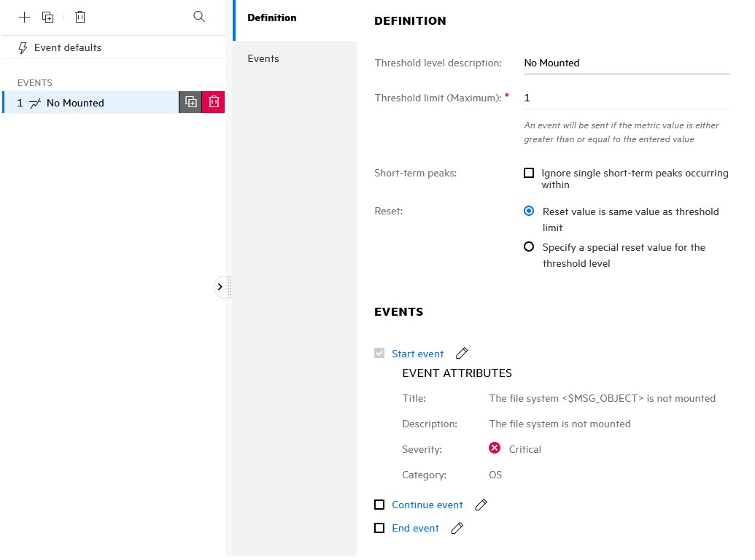The height and width of the screenshot is (560, 755).
Task: Switch to the Events tab
Action: tap(263, 58)
